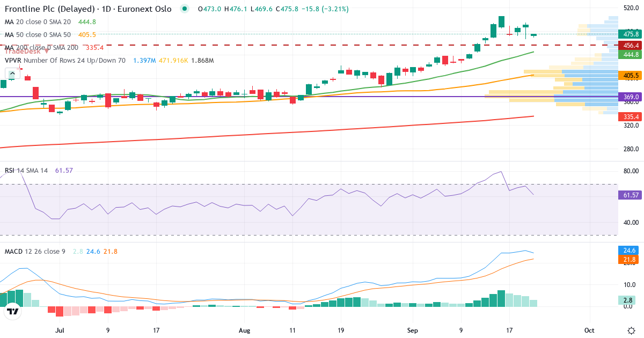The width and height of the screenshot is (644, 338).
Task: Click the 280.0 price scale label
Action: [x=631, y=149]
